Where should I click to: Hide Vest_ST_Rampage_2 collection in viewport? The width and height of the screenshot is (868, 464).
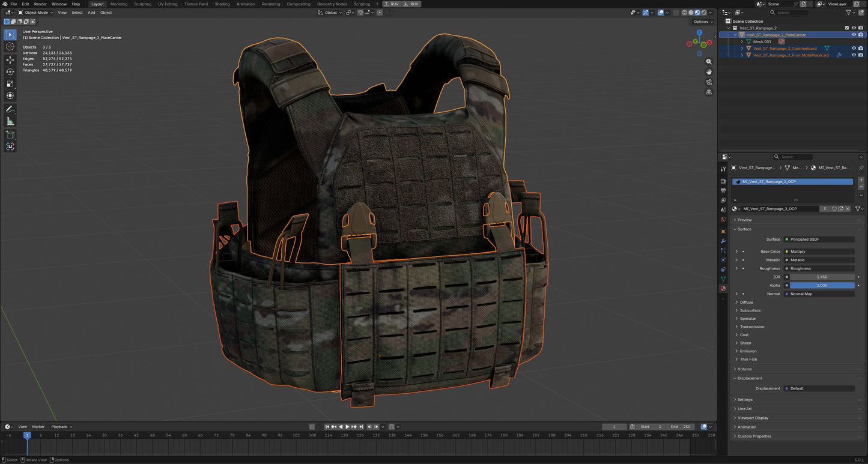pyautogui.click(x=854, y=28)
